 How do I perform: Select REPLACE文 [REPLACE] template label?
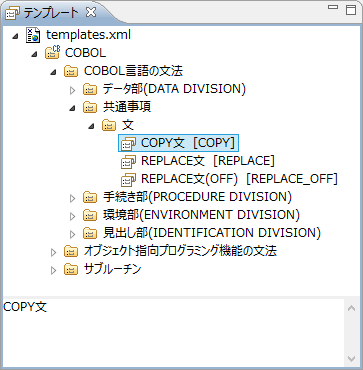point(208,161)
